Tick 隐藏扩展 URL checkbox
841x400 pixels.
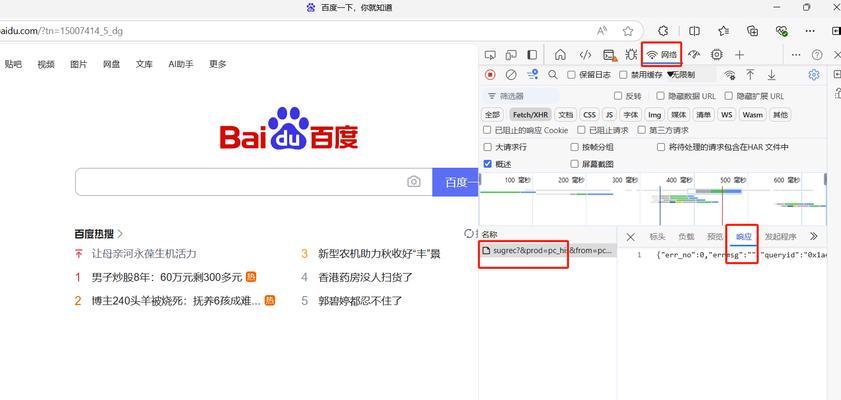[728, 96]
